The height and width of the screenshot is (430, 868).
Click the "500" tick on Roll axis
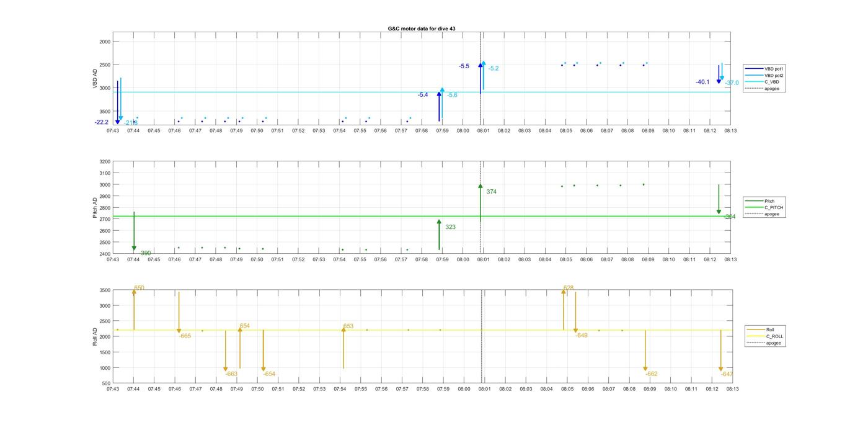point(107,383)
